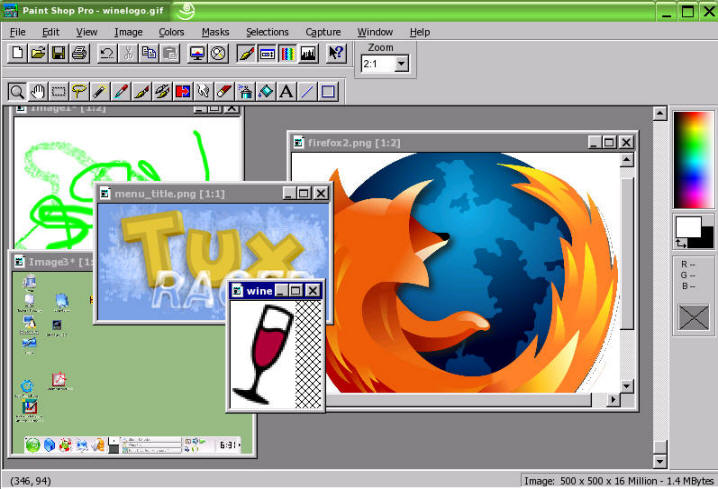Open context help arrow-question icon
Viewport: 718px width, 489px height.
pyautogui.click(x=336, y=53)
